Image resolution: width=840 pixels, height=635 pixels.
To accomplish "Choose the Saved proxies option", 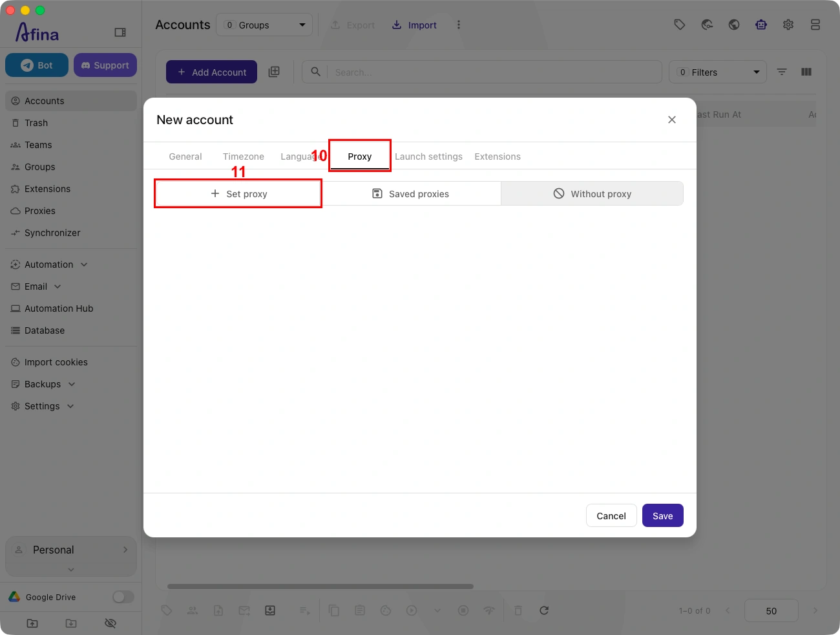I will point(411,193).
